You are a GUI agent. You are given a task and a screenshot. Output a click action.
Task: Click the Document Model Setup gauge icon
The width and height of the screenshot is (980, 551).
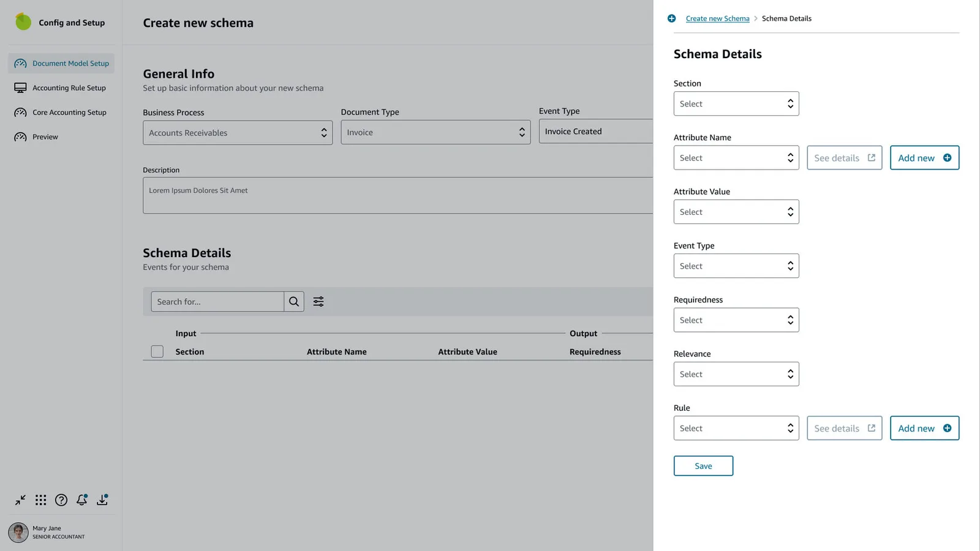pos(20,64)
